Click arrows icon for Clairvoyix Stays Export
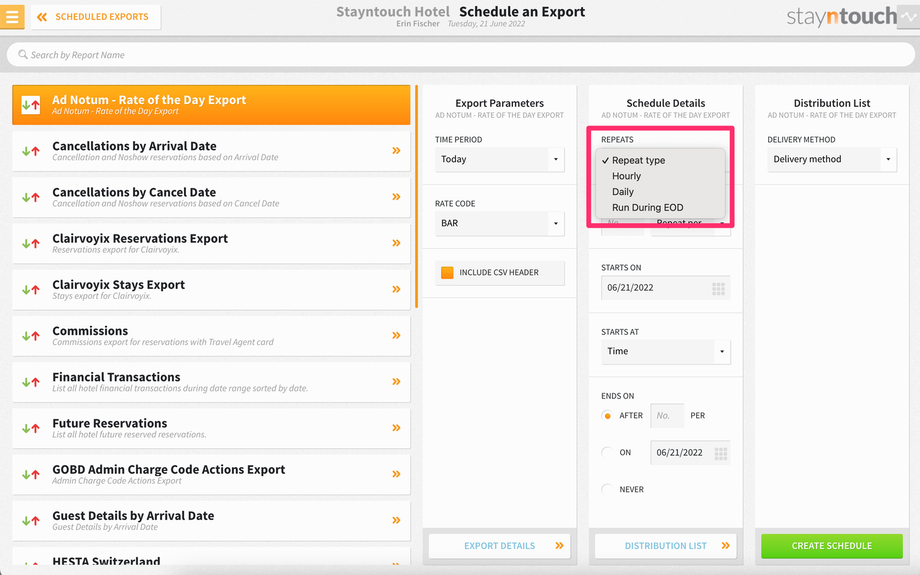This screenshot has height=575, width=920. pos(31,290)
